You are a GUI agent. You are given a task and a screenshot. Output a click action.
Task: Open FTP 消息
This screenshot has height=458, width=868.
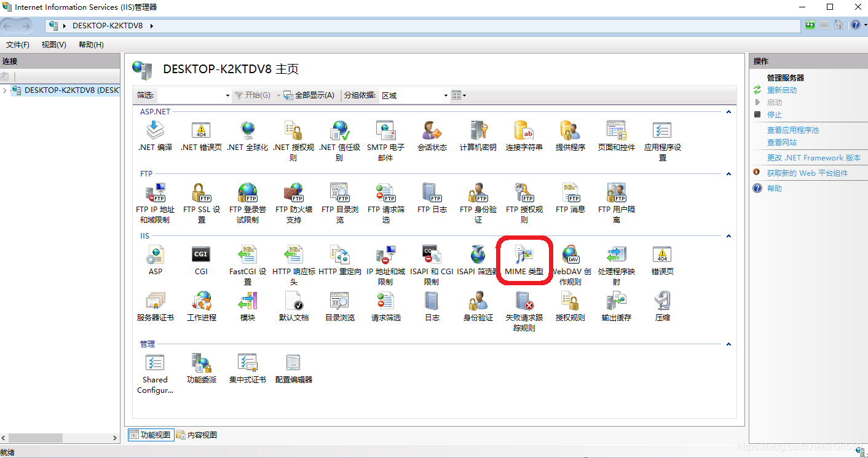coord(570,199)
